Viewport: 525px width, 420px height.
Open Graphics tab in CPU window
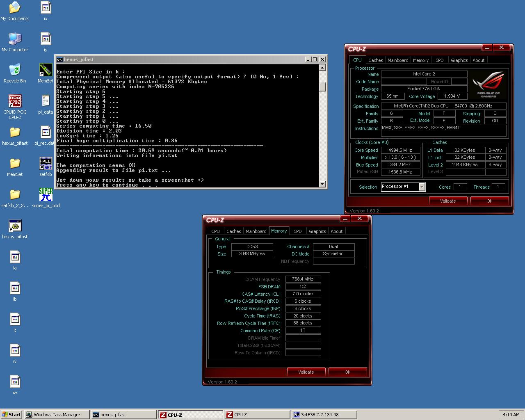(459, 60)
